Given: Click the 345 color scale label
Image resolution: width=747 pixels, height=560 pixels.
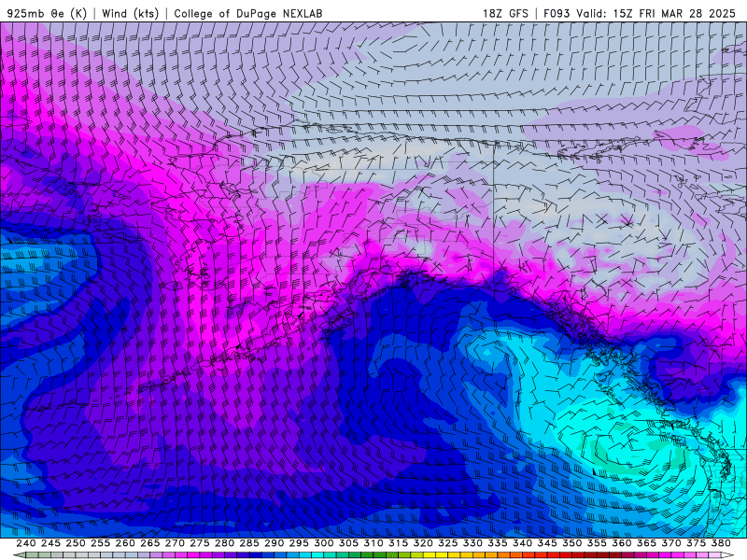Looking at the screenshot, I should (x=547, y=543).
